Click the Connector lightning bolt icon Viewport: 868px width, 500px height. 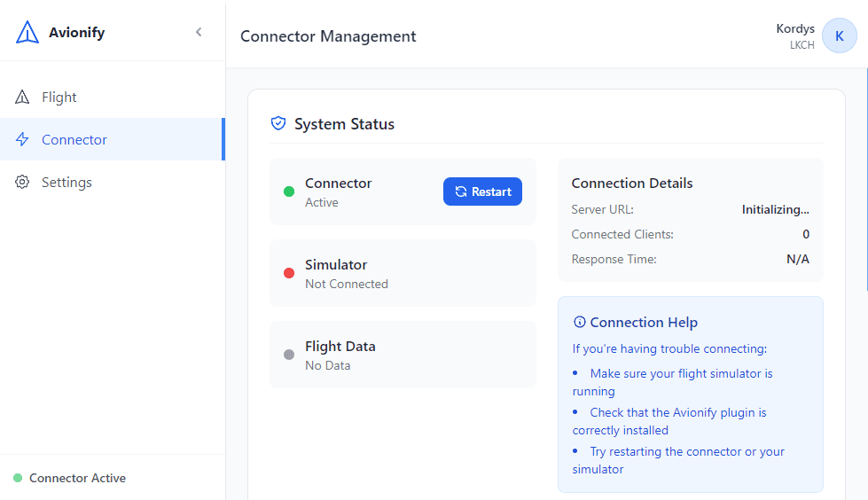(23, 140)
